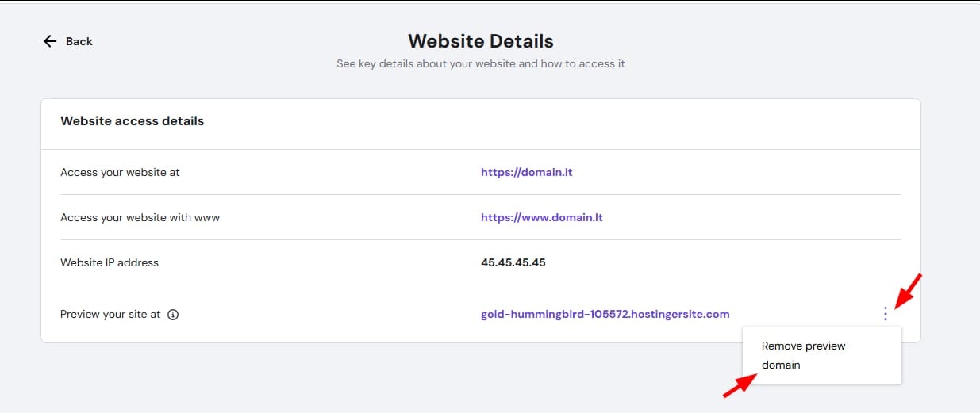Click the Access your website at label
The width and height of the screenshot is (980, 413).
point(120,172)
